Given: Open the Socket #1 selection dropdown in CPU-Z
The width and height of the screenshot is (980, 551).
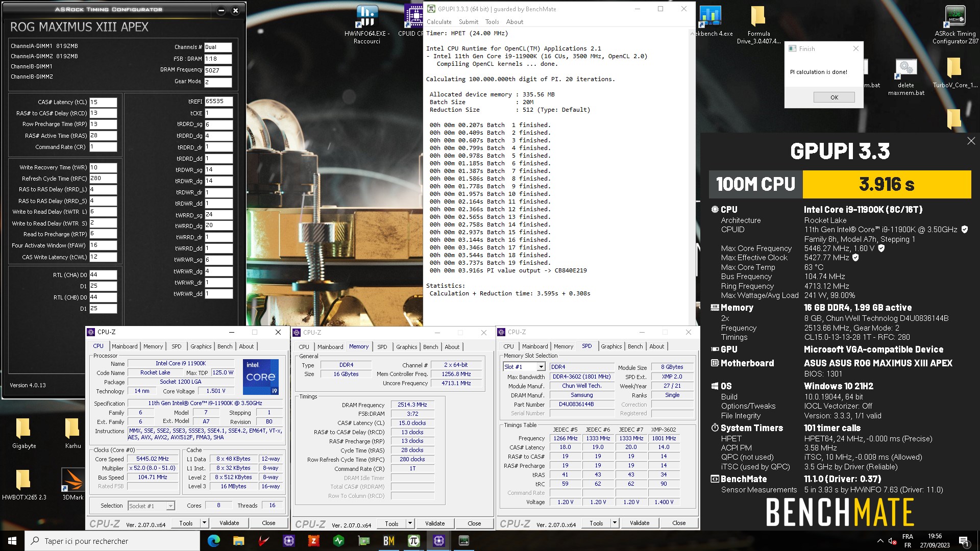Looking at the screenshot, I should [x=151, y=506].
